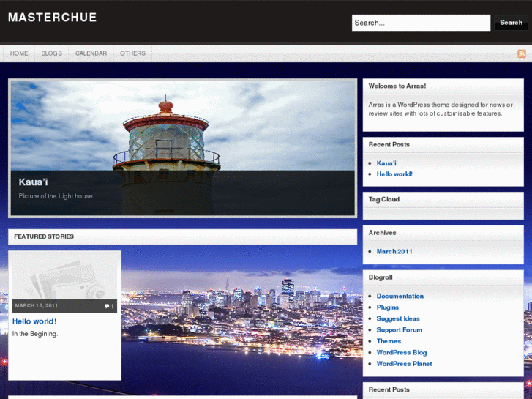The image size is (532, 399).
Task: Focus the Search... input field
Action: [x=421, y=23]
